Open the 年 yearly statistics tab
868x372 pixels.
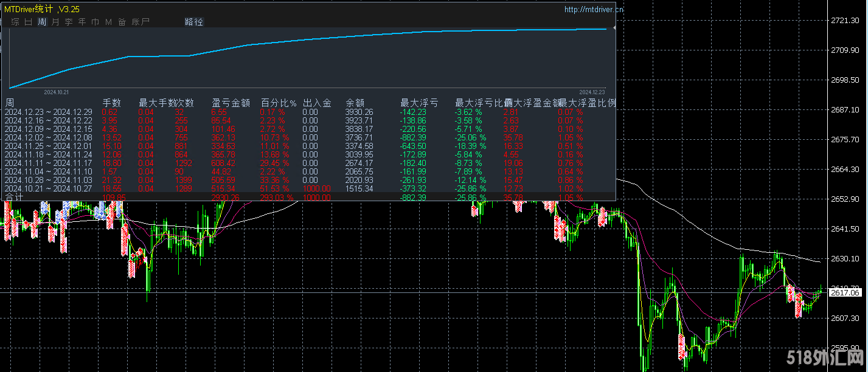tap(82, 22)
